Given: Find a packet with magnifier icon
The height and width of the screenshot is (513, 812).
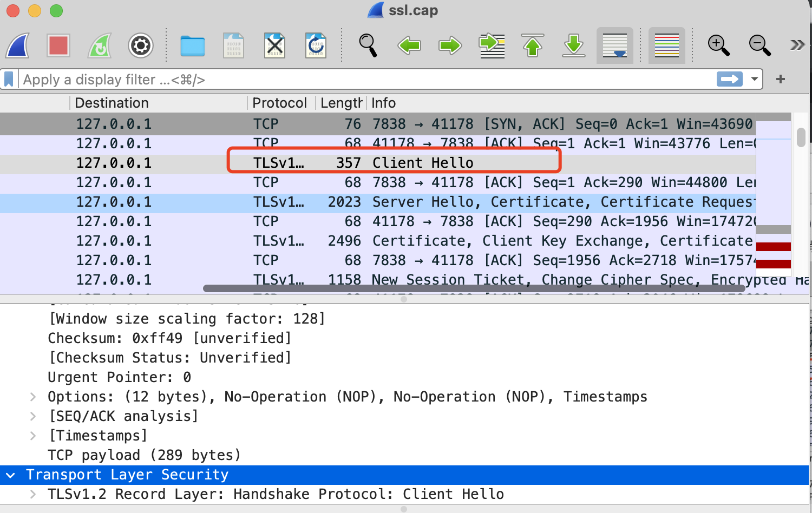Looking at the screenshot, I should tap(368, 45).
